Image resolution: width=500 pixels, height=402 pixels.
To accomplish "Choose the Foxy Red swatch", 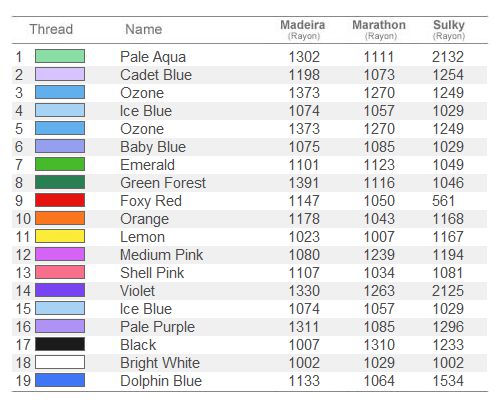I will point(60,200).
